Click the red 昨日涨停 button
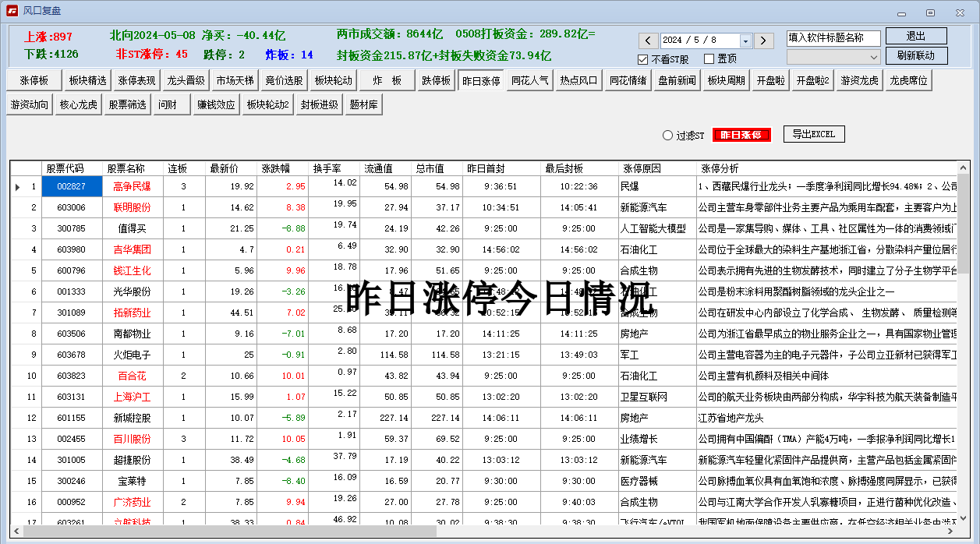Viewport: 980px width, 544px height. [741, 135]
